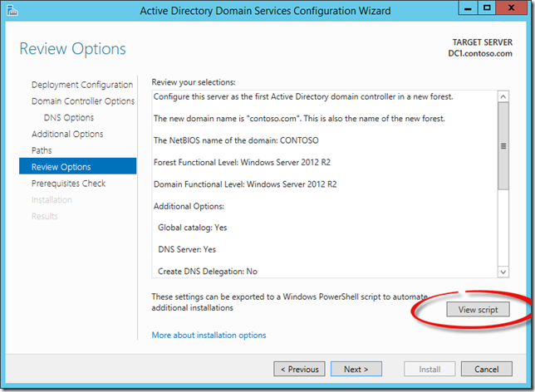
Task: Select DNS Options in sidebar
Action: point(69,117)
